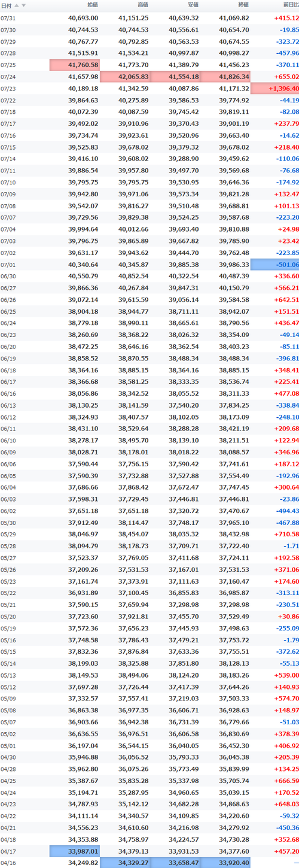Select the date cell 04/16
This screenshot has height=868, width=299.
8,863
